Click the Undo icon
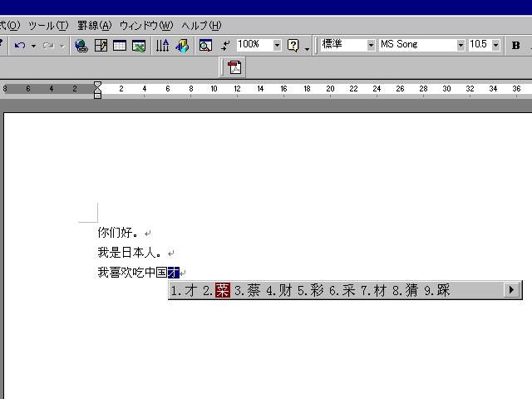532x399 pixels. (20, 46)
